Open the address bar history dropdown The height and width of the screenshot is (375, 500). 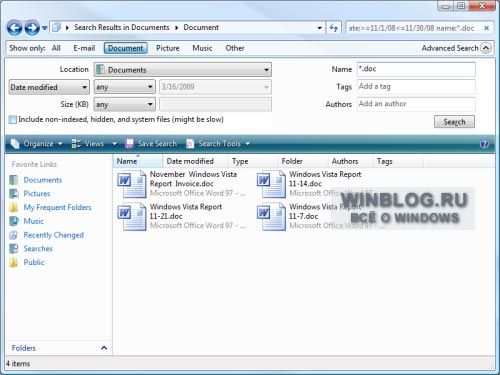point(319,28)
